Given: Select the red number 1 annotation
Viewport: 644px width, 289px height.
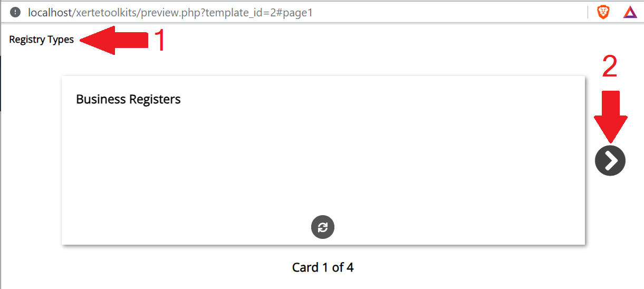Looking at the screenshot, I should (160, 40).
